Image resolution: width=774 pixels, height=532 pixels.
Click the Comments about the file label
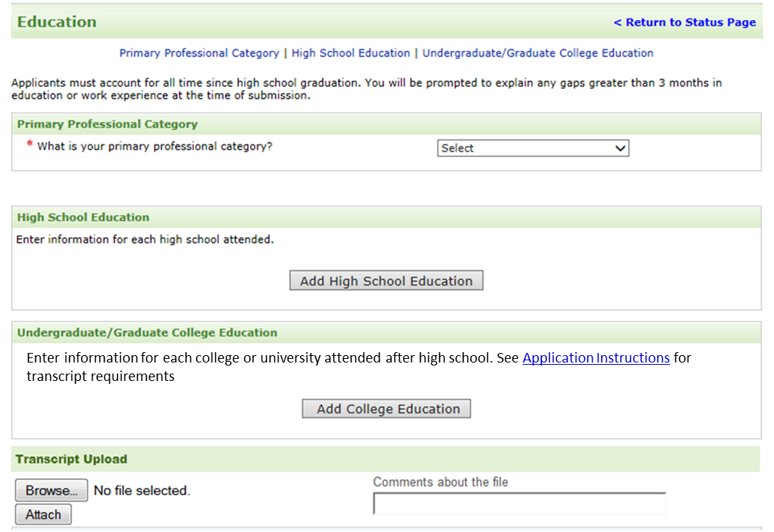point(440,482)
